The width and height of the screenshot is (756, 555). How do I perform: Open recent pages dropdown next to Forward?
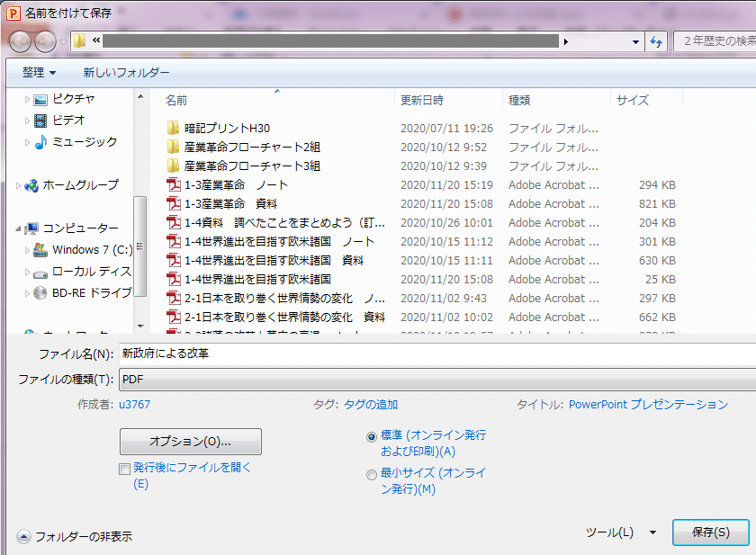(63, 42)
